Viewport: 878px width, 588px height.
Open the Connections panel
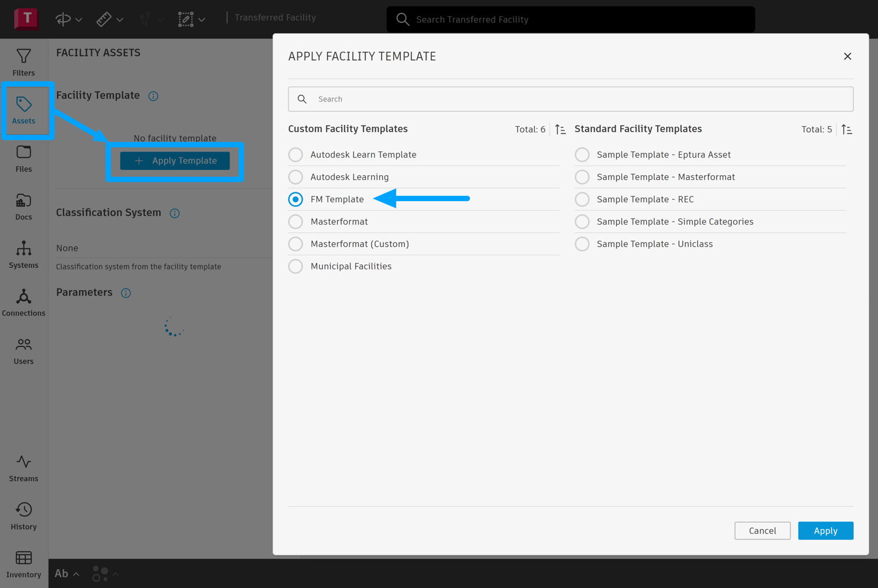click(x=24, y=303)
